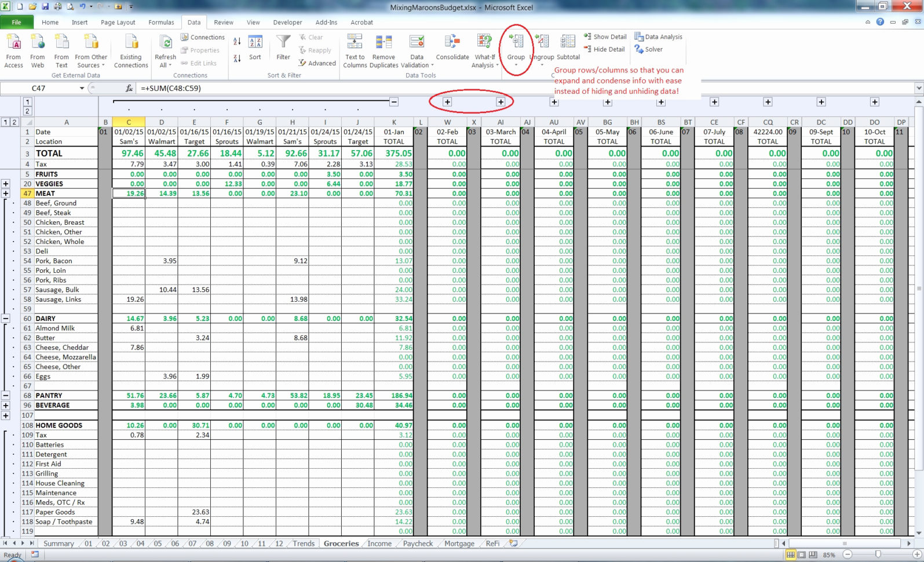Screen dimensions: 924x562
Task: Open Consolidate data tool
Action: pyautogui.click(x=452, y=48)
